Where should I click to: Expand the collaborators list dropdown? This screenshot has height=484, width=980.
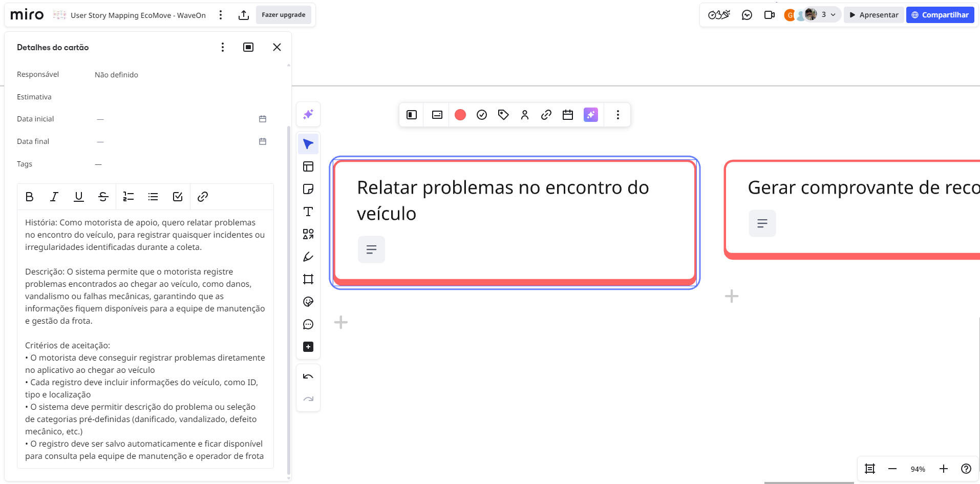(x=833, y=15)
